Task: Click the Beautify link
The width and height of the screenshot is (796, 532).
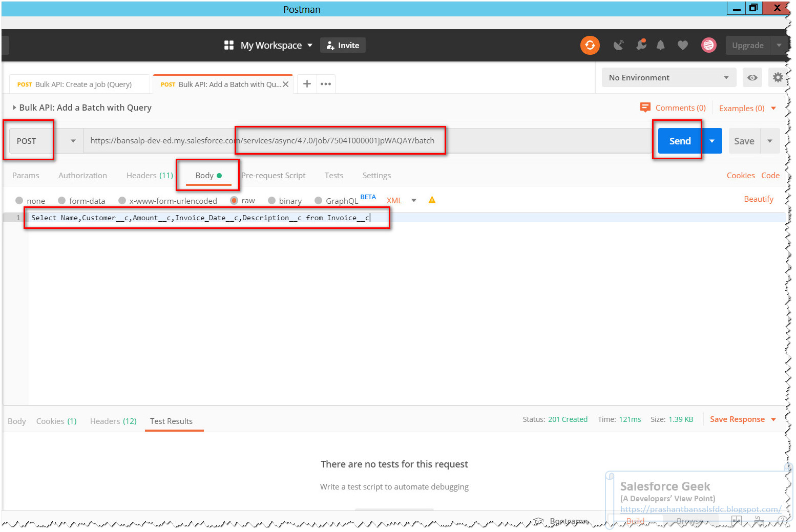Action: coord(759,199)
